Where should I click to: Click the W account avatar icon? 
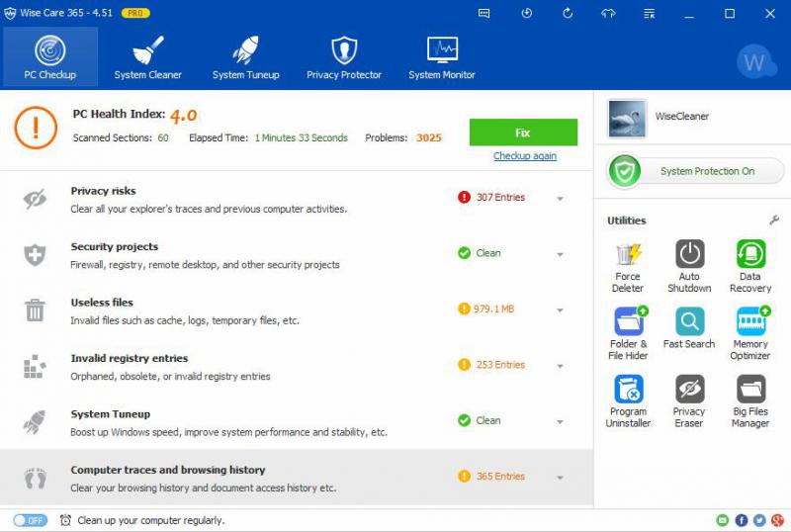coord(755,62)
